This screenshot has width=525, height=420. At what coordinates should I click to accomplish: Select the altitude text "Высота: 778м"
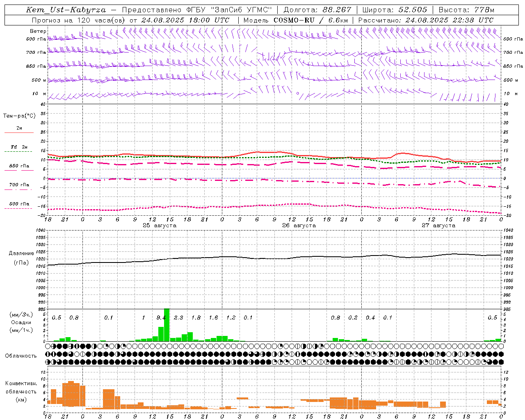click(x=466, y=10)
